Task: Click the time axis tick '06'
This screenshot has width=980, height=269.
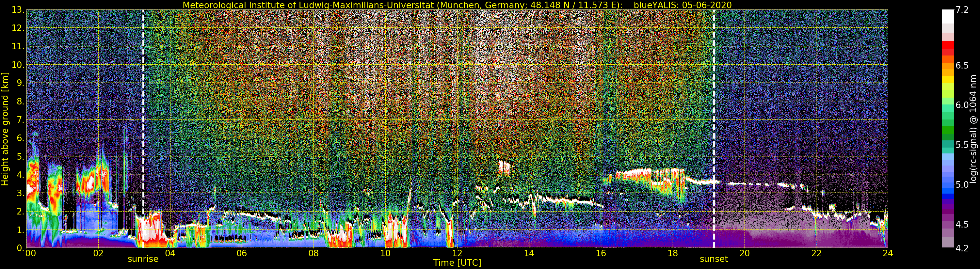Action: (x=242, y=253)
